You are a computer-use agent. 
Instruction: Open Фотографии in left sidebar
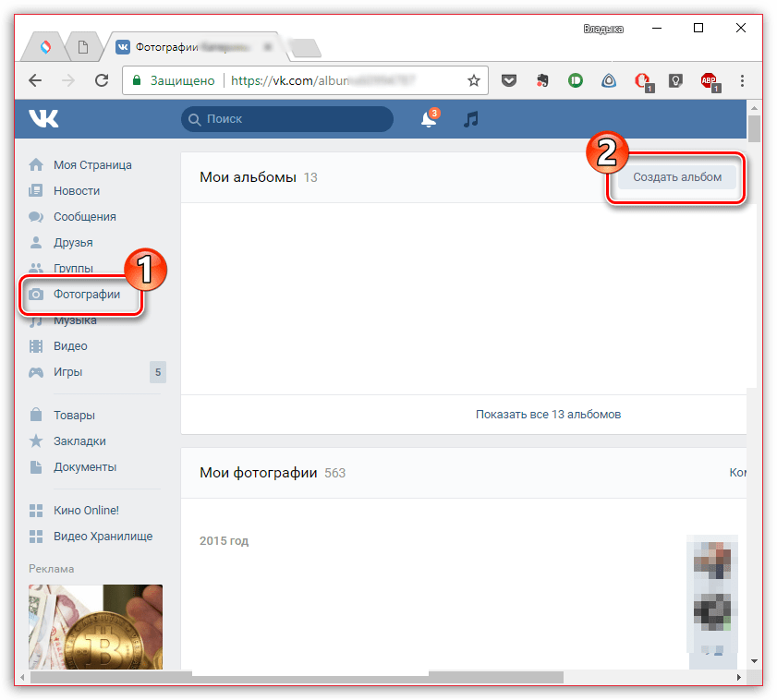click(86, 295)
